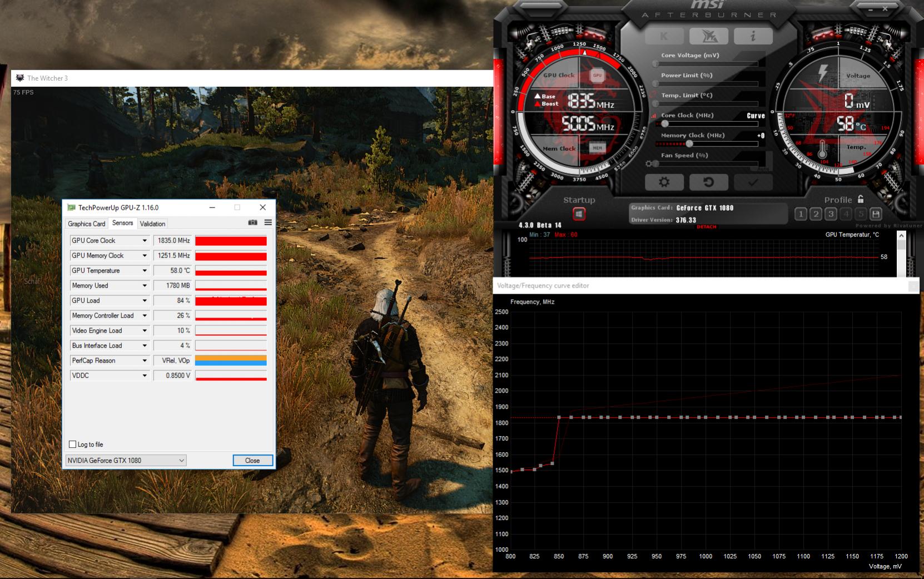Viewport: 924px width, 579px height.
Task: Click the PerfCap Reason color bar
Action: [x=231, y=360]
